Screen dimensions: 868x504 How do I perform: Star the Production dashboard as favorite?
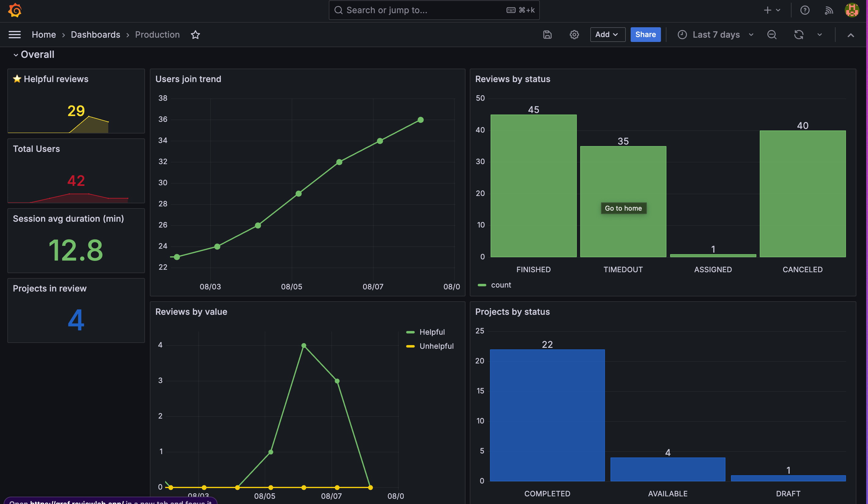coord(195,35)
